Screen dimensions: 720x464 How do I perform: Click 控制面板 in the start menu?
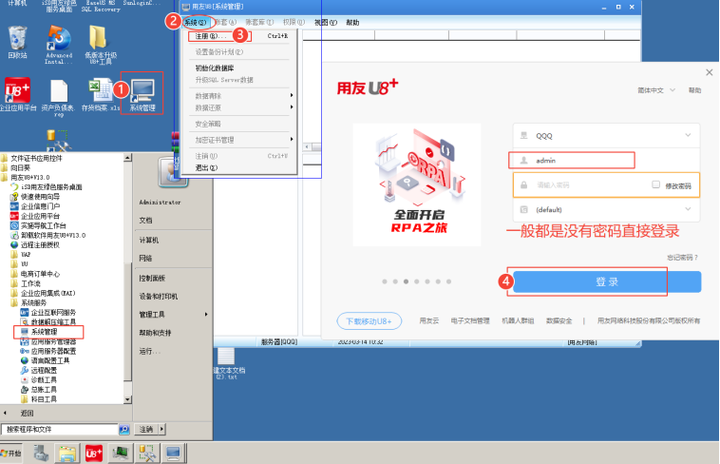pos(152,278)
